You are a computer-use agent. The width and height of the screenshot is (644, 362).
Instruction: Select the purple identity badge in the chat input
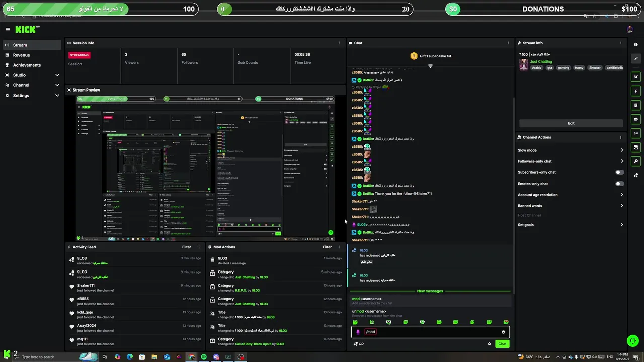pos(358,332)
